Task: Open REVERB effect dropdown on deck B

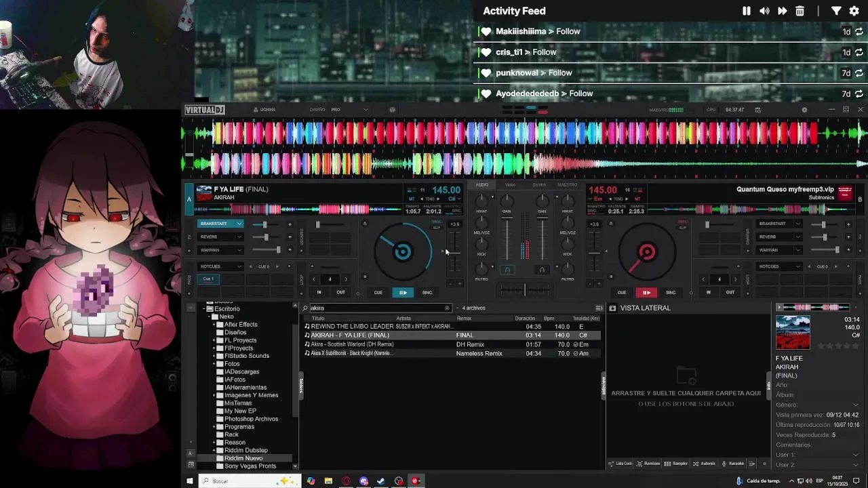Action: tap(797, 237)
